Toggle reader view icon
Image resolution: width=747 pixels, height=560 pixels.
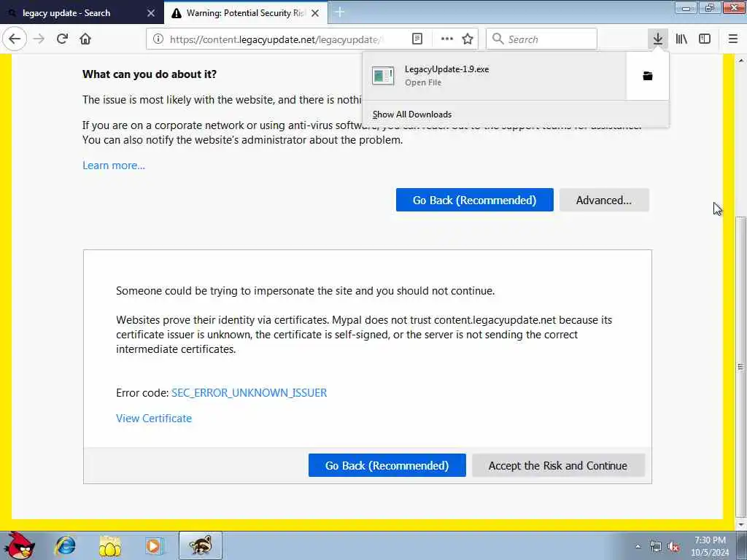(x=417, y=39)
